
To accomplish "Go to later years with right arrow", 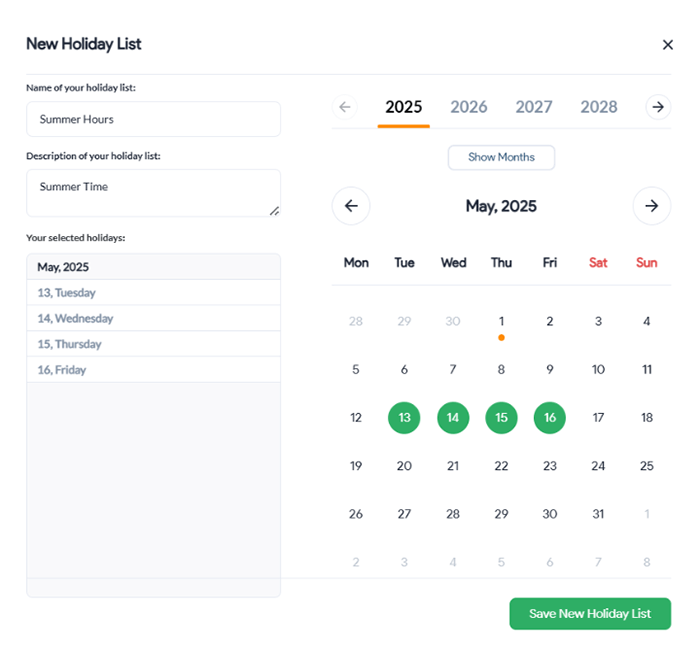I will click(x=658, y=107).
